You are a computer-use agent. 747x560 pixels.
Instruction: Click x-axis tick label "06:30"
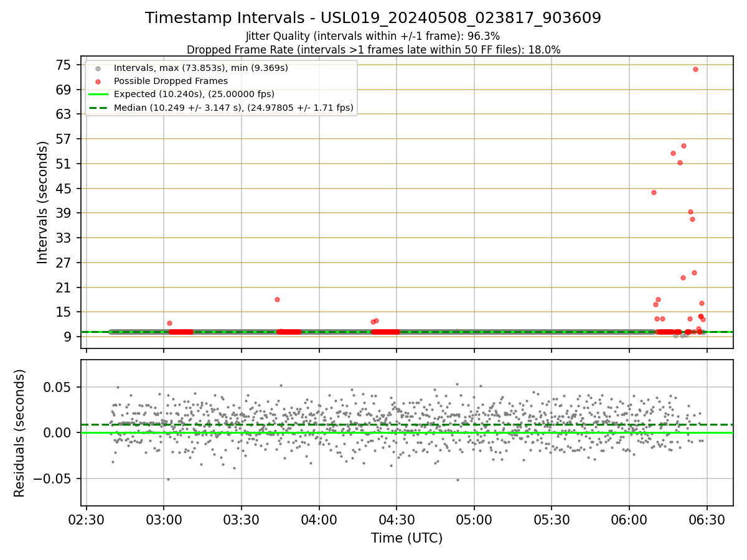coord(707,519)
